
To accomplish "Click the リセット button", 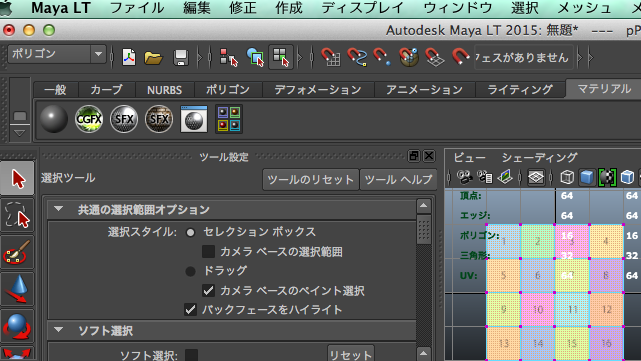I will (351, 354).
